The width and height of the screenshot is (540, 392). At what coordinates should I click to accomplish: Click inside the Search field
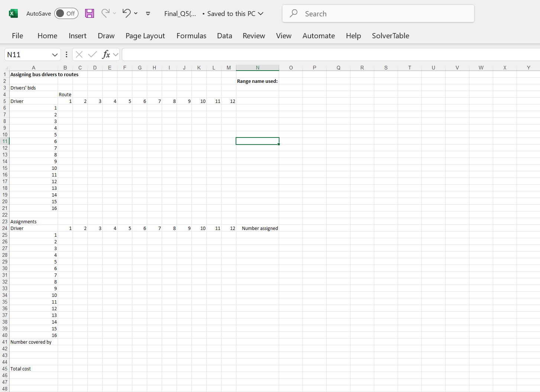[378, 13]
